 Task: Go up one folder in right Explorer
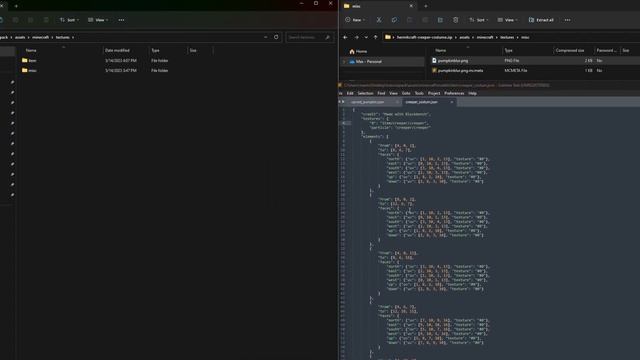pyautogui.click(x=376, y=37)
